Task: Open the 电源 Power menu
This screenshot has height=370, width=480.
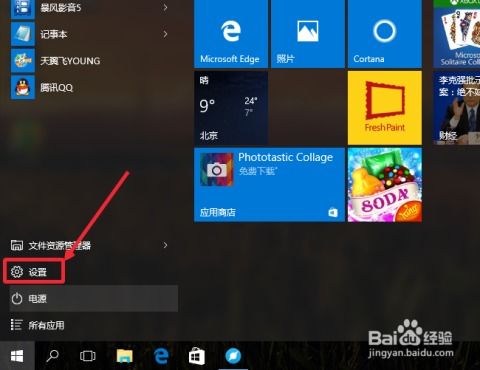Action: (94, 299)
